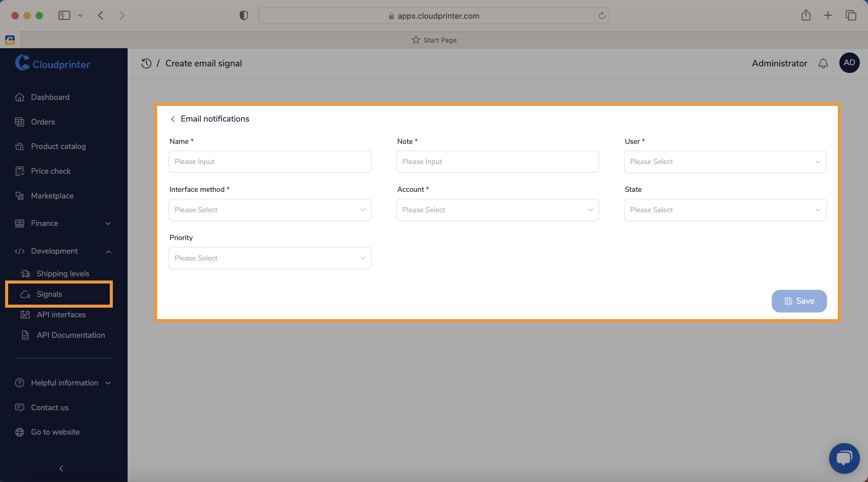Expand the Finance menu section
The height and width of the screenshot is (482, 868).
point(63,223)
